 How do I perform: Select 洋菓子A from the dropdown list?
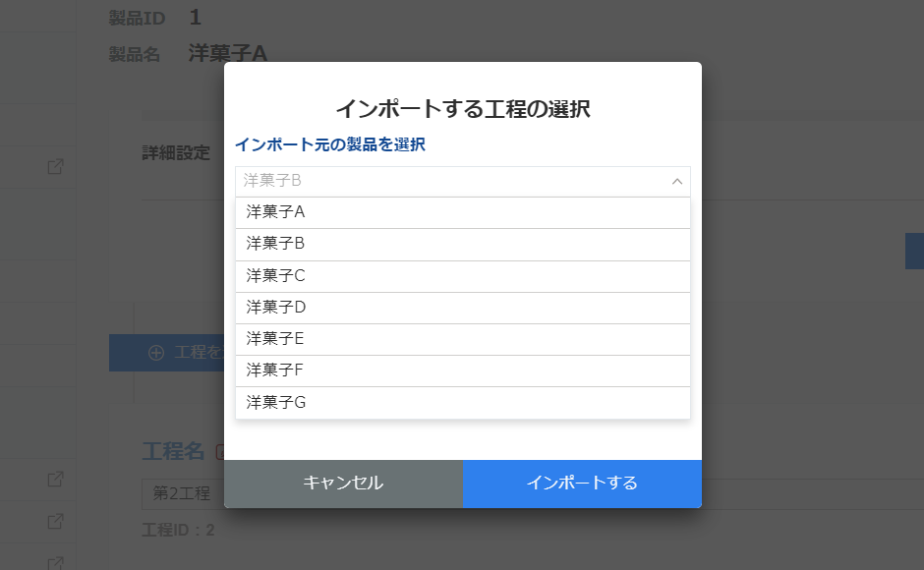(463, 212)
